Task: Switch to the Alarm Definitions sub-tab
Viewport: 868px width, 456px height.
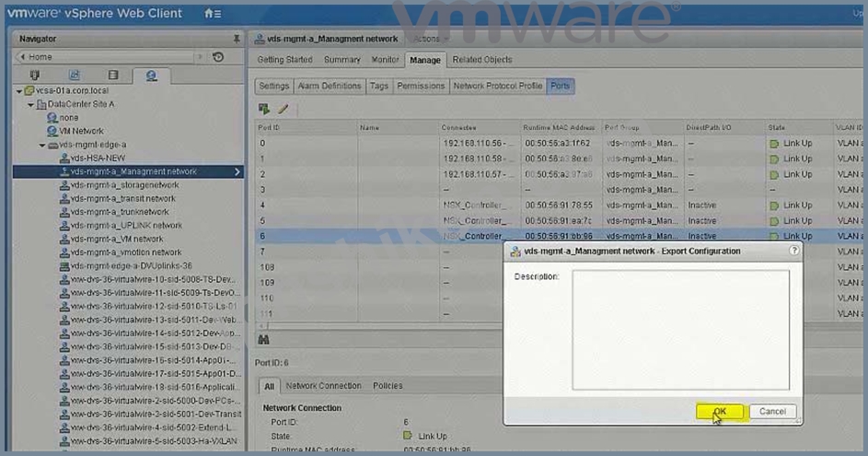Action: point(330,86)
